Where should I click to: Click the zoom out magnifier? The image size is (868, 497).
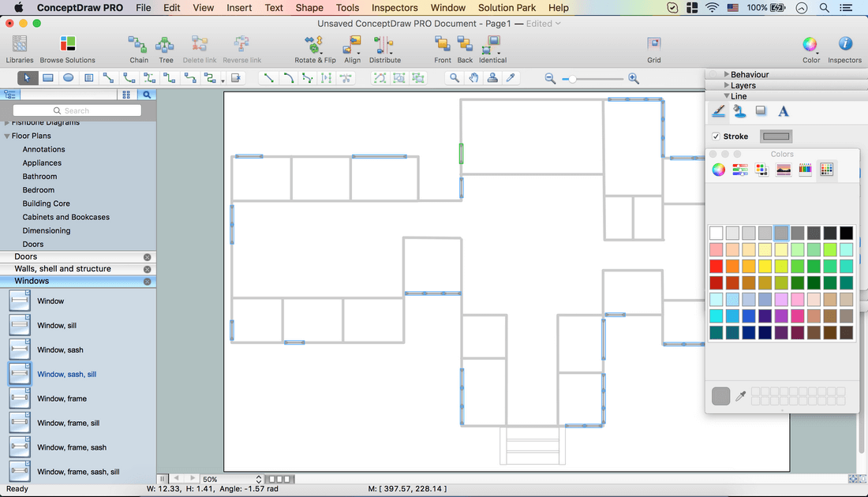point(550,79)
